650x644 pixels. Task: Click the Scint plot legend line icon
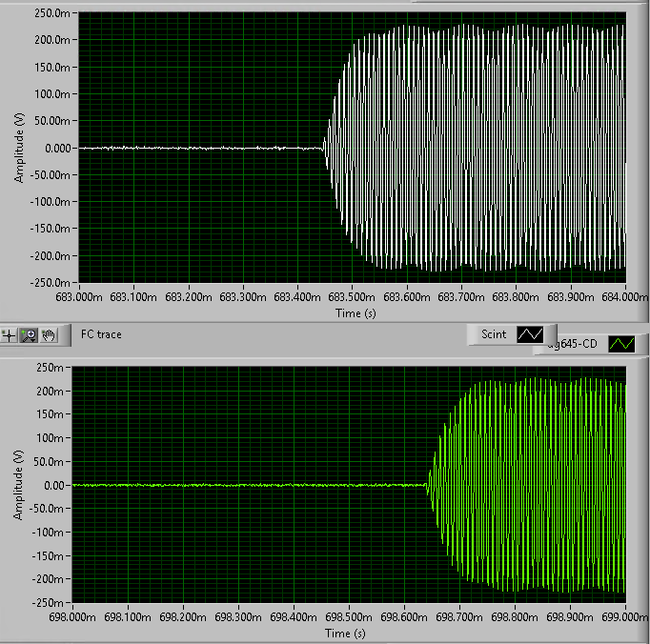(530, 334)
